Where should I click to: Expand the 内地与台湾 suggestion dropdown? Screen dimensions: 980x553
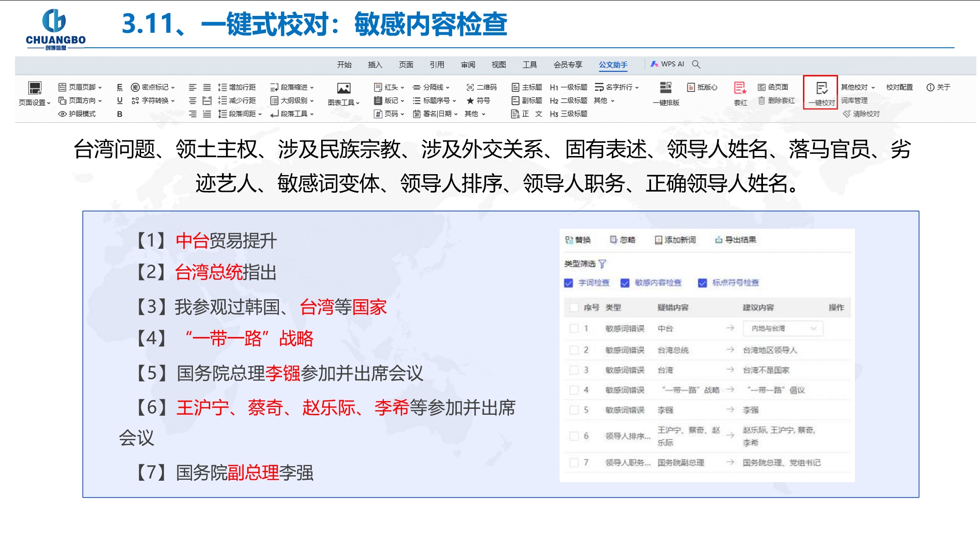pyautogui.click(x=813, y=328)
